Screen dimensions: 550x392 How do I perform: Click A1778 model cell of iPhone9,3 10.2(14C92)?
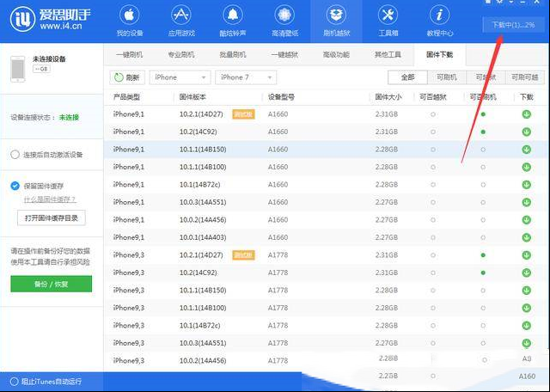pyautogui.click(x=278, y=273)
